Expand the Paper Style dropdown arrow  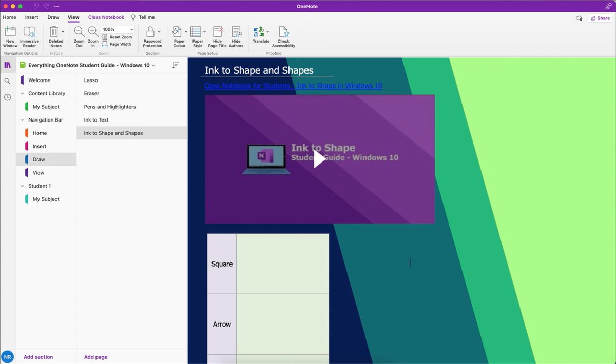204,32
